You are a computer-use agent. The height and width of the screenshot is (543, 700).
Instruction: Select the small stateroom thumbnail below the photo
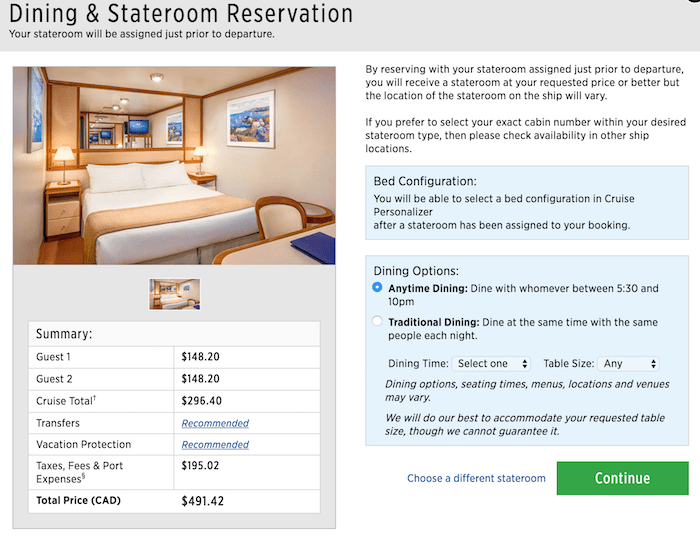pos(175,294)
